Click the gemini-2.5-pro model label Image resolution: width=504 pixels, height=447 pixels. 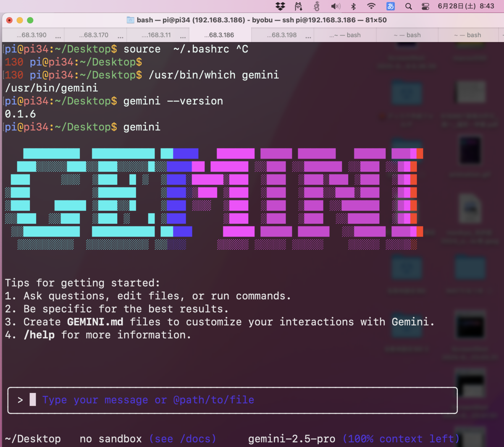[x=291, y=439]
